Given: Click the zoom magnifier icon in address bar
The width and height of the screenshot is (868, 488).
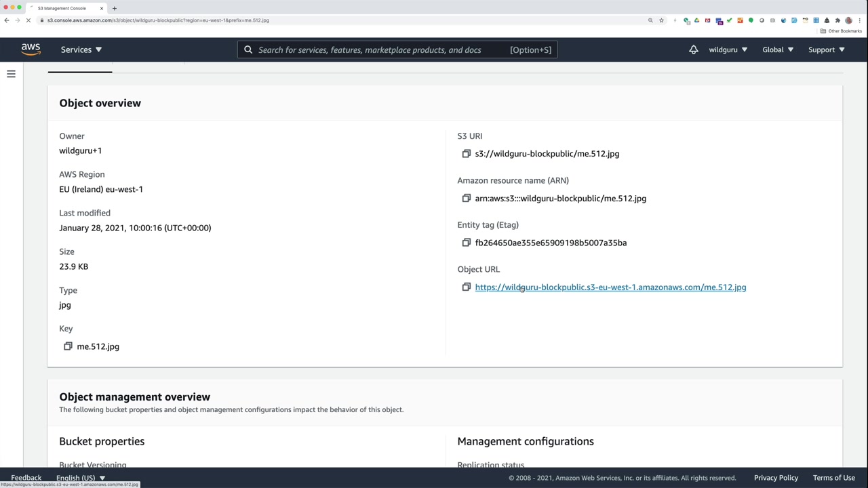Looking at the screenshot, I should tap(650, 20).
